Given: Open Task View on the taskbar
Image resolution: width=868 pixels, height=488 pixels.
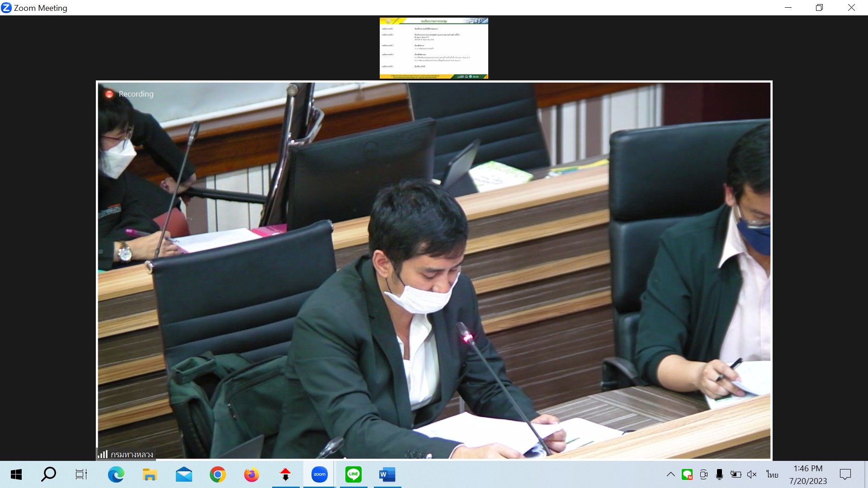Looking at the screenshot, I should click(x=81, y=474).
